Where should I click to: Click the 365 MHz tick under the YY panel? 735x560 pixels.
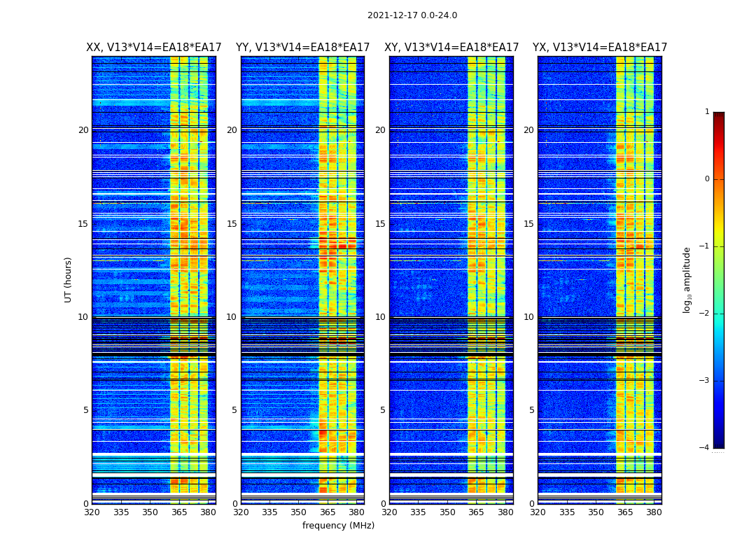point(327,512)
